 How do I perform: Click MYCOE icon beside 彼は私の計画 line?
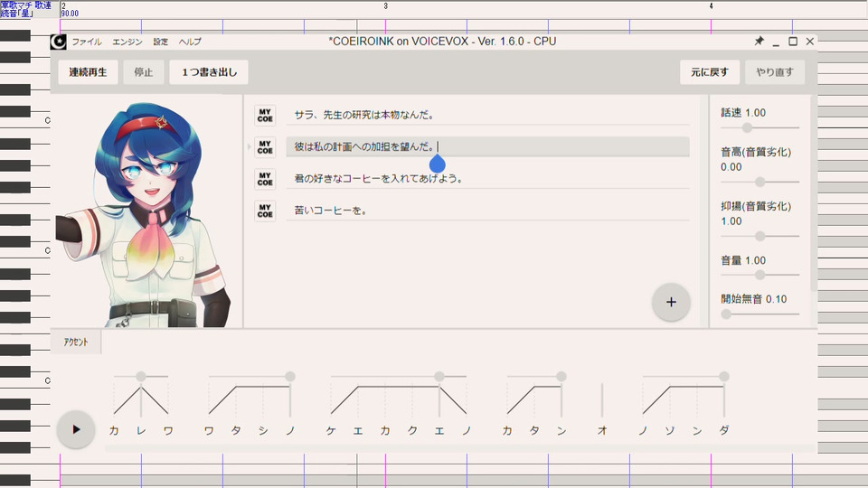click(265, 147)
